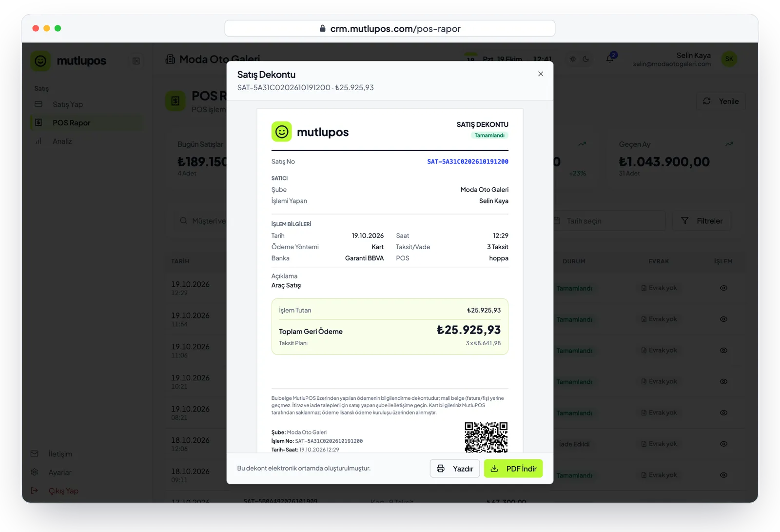
Task: Click the Geçen Ay trend arrow icon
Action: [x=729, y=144]
